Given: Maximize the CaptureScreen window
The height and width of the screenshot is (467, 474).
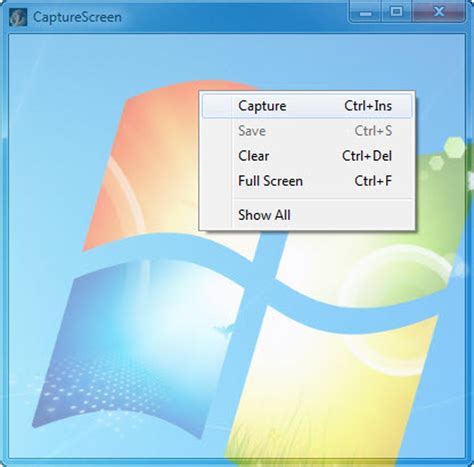Looking at the screenshot, I should (396, 12).
